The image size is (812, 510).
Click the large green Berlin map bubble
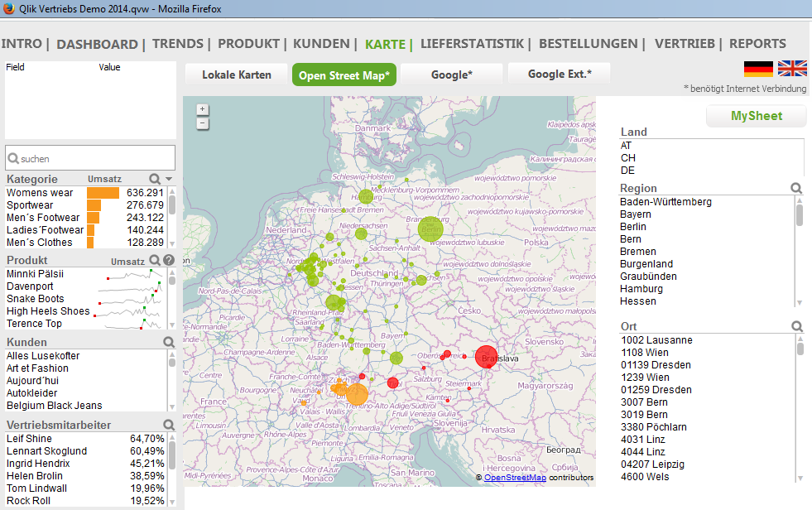(430, 229)
